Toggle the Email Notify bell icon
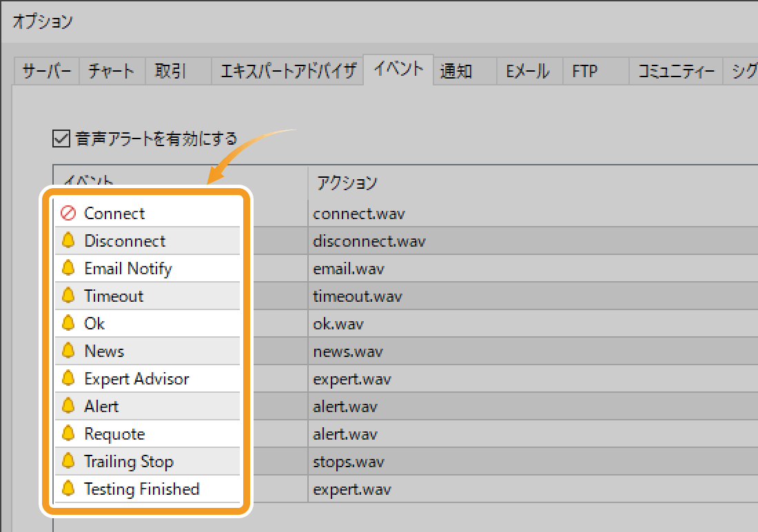Viewport: 758px width, 532px height. point(68,269)
